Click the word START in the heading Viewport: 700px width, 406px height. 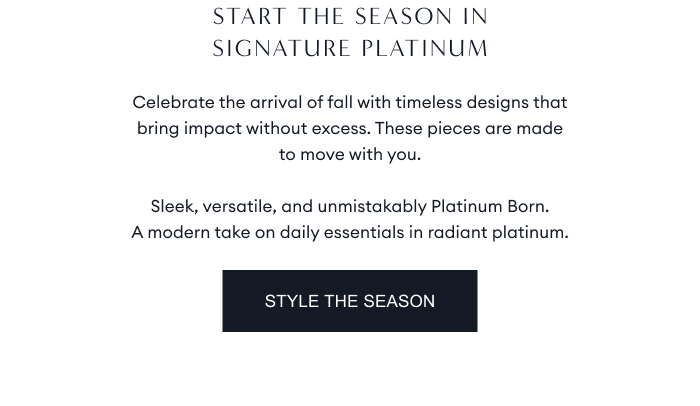point(248,17)
